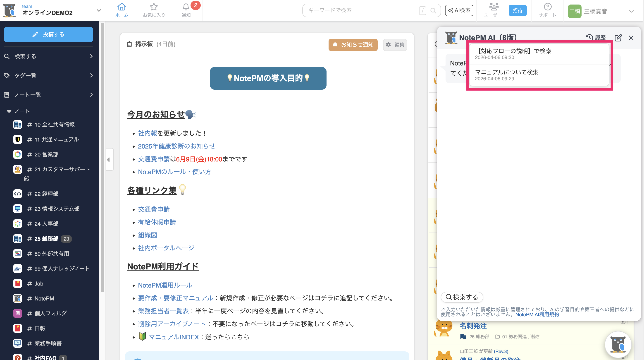Click the floating owl assistant icon
The image size is (644, 360).
[618, 344]
